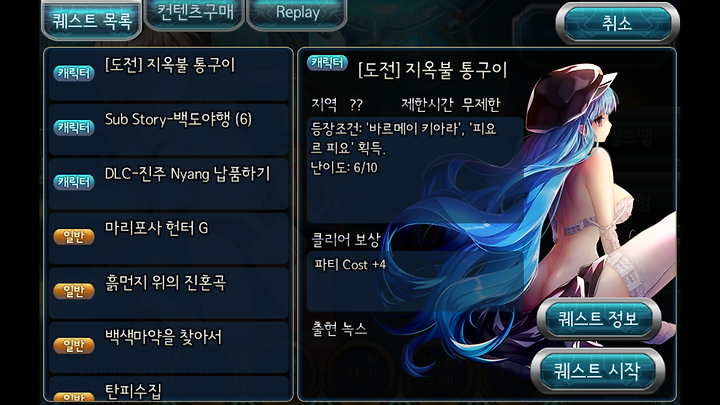This screenshot has width=720, height=405.
Task: Click 캐릭터 badge in quest detail header
Action: point(327,62)
